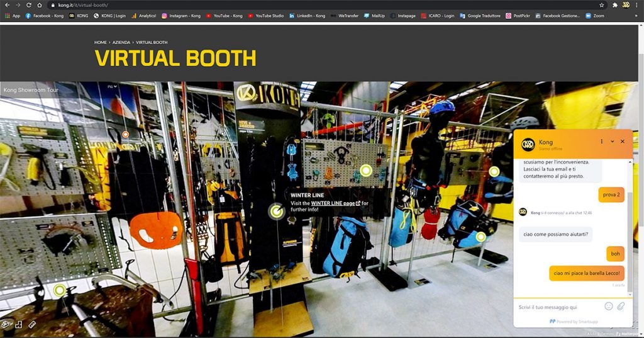Open the Chrome three-dot menu

tap(637, 5)
